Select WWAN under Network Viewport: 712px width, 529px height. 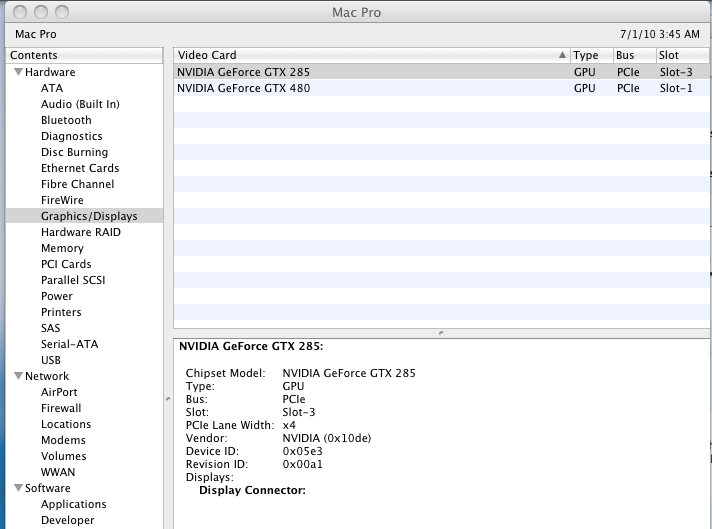click(x=58, y=472)
